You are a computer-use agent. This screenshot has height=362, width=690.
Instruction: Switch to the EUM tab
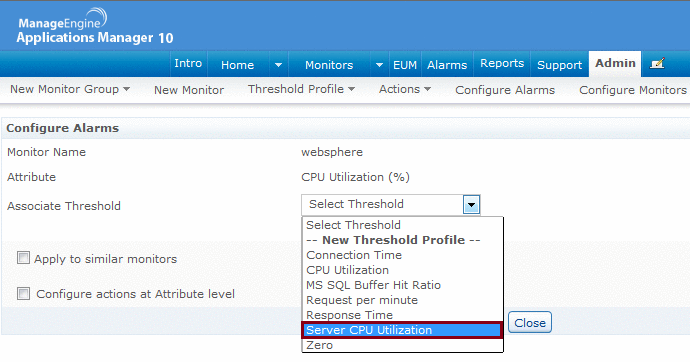click(x=405, y=65)
